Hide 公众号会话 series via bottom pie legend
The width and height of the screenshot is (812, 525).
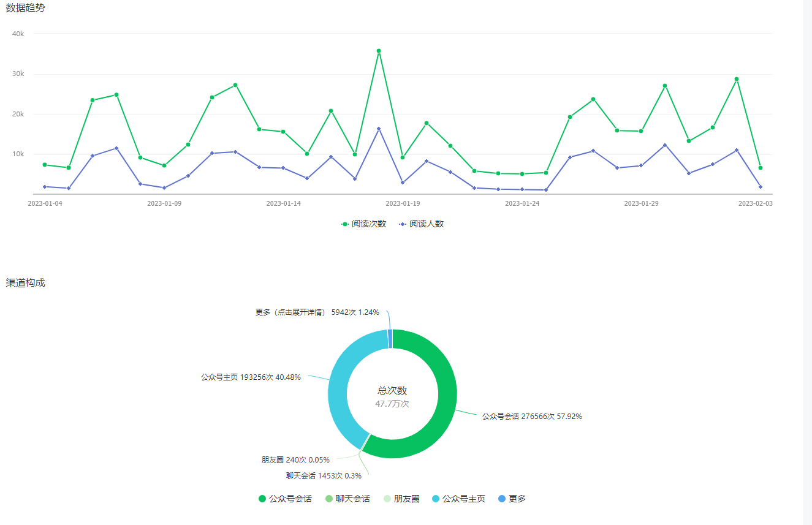[x=285, y=499]
